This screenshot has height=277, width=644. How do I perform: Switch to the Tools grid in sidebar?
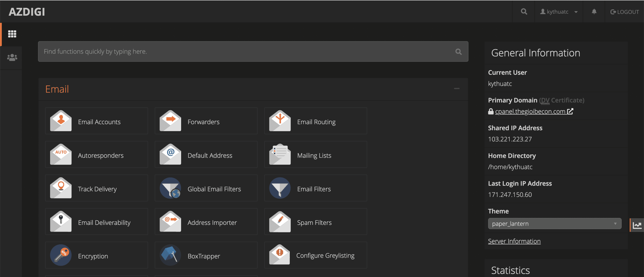12,34
